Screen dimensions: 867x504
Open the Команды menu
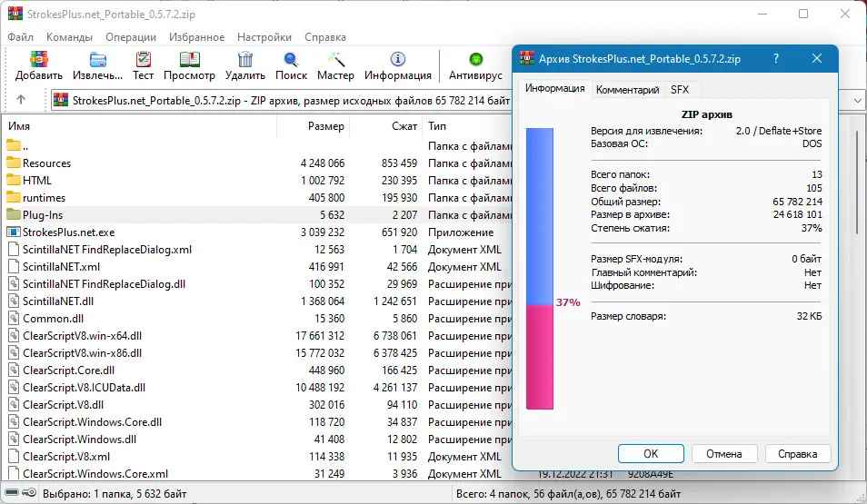point(69,37)
